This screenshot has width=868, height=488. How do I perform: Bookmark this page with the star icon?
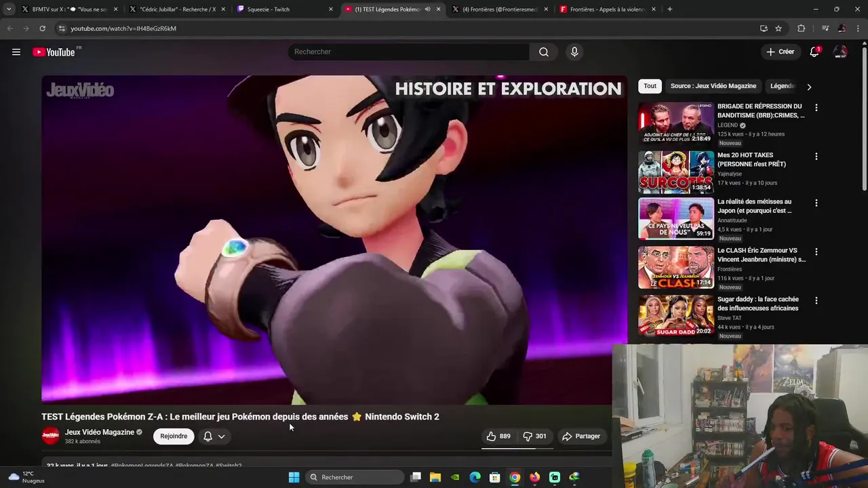pyautogui.click(x=778, y=28)
